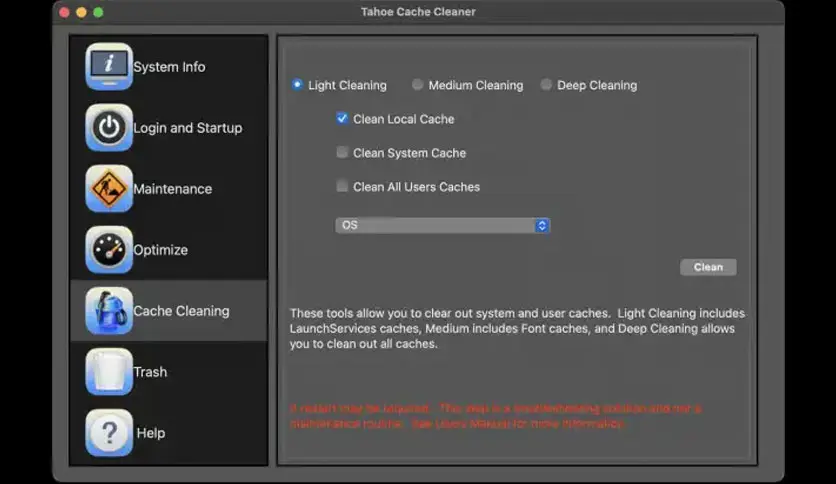Viewport: 836px width, 484px height.
Task: Click the red window close button
Action: coord(65,12)
